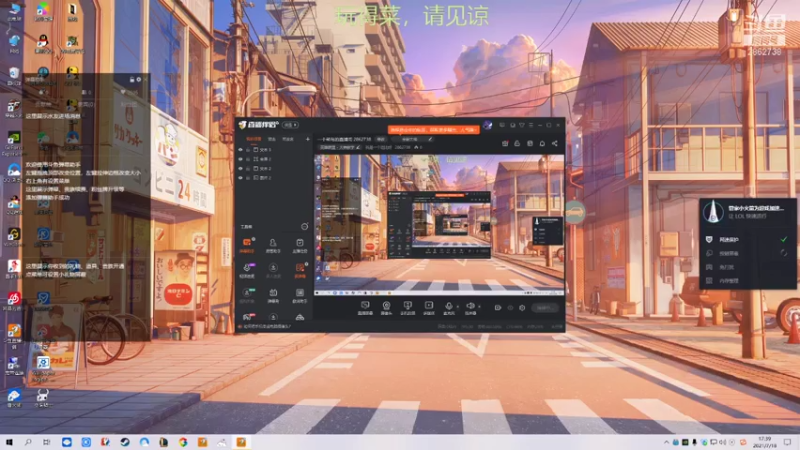Toggle lock on 文本 3 source

click(x=248, y=149)
